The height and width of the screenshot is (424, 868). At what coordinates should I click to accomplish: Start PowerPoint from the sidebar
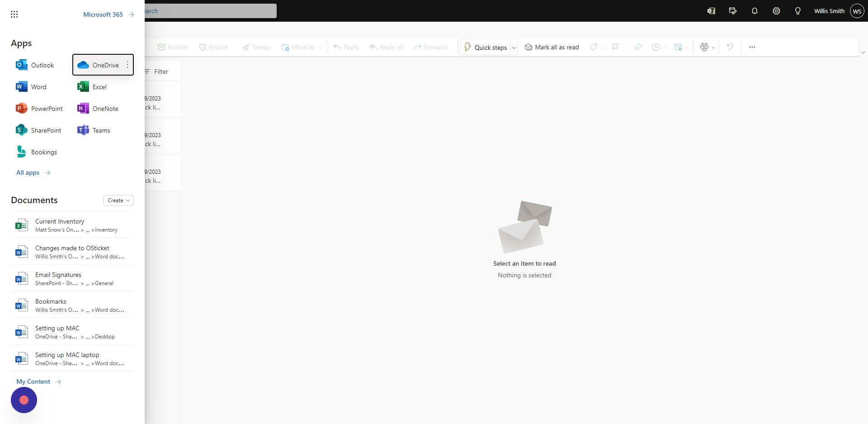click(x=46, y=108)
